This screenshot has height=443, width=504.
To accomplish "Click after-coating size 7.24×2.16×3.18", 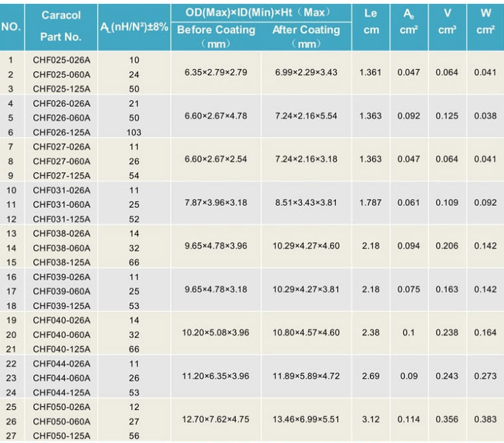I will (306, 159).
